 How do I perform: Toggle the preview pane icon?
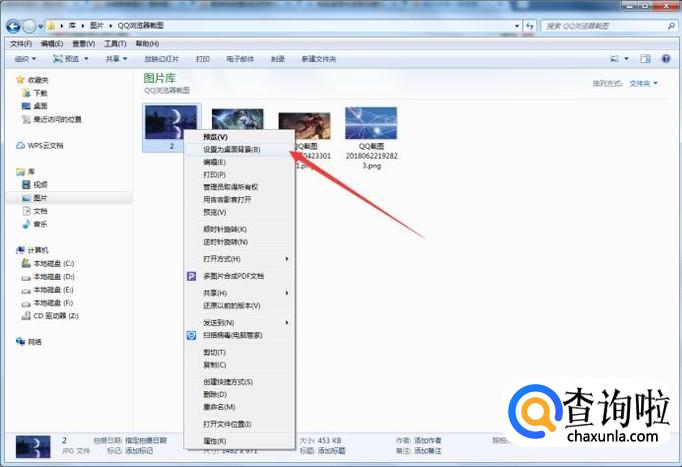coord(645,59)
